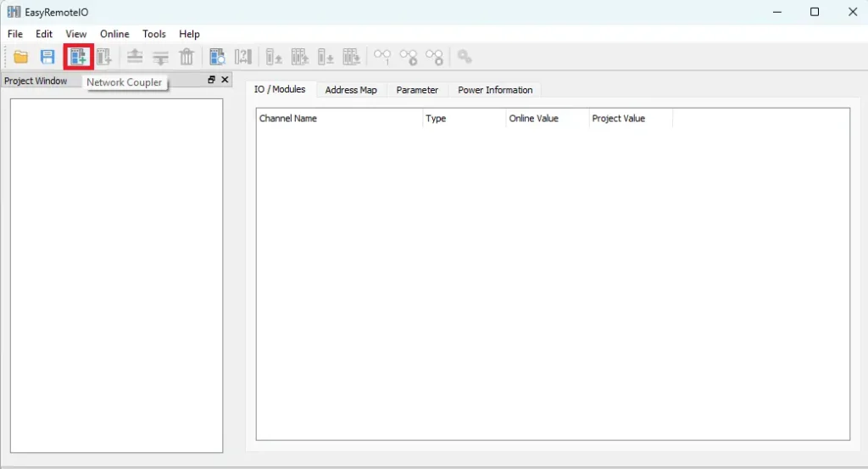Add a Network Coupler from toolbar
The image size is (868, 469).
(78, 57)
